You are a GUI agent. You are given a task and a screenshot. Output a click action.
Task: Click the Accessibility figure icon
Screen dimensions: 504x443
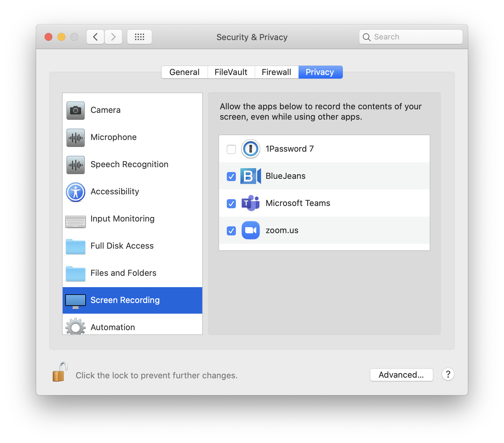(75, 192)
